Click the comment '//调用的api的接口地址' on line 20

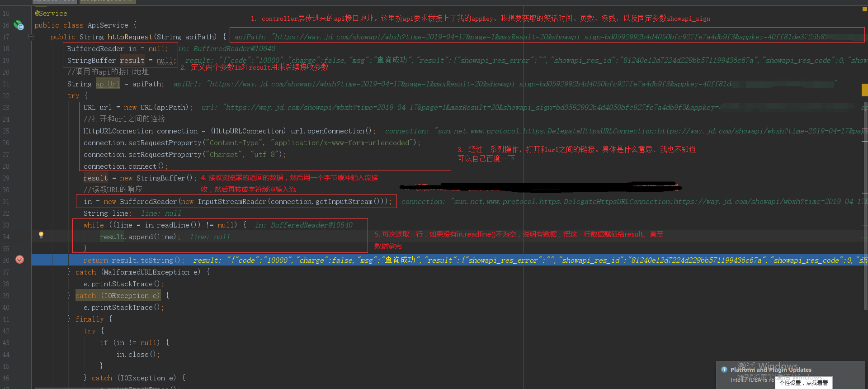tap(108, 72)
